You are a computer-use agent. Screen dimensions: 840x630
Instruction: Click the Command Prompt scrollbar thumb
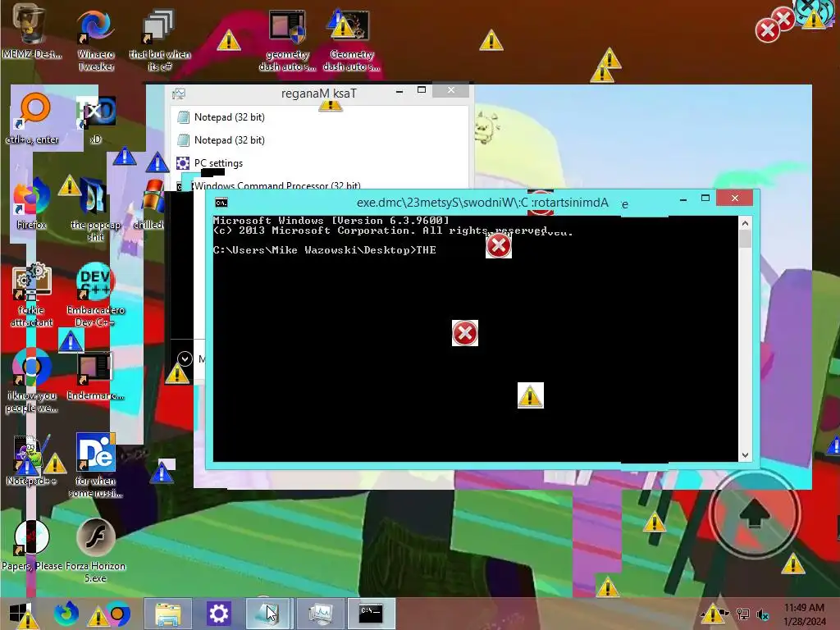point(745,239)
